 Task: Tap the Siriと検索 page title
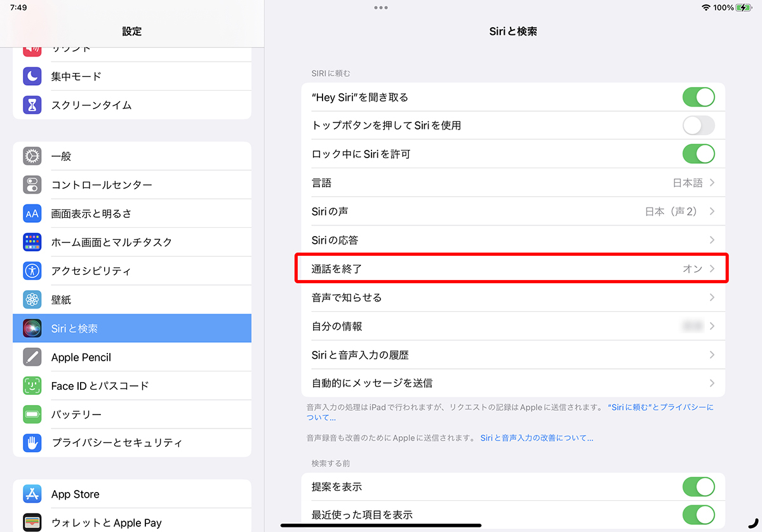pos(514,31)
